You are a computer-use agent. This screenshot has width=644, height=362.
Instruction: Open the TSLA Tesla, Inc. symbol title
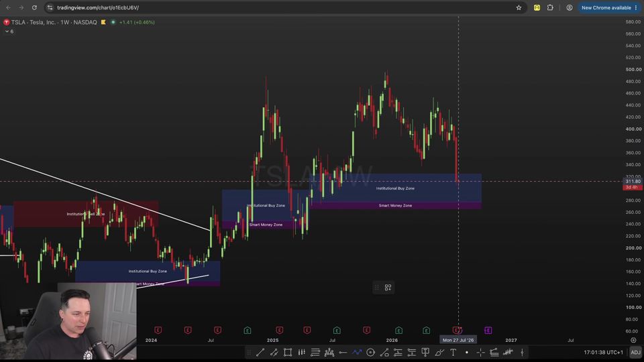tap(54, 22)
